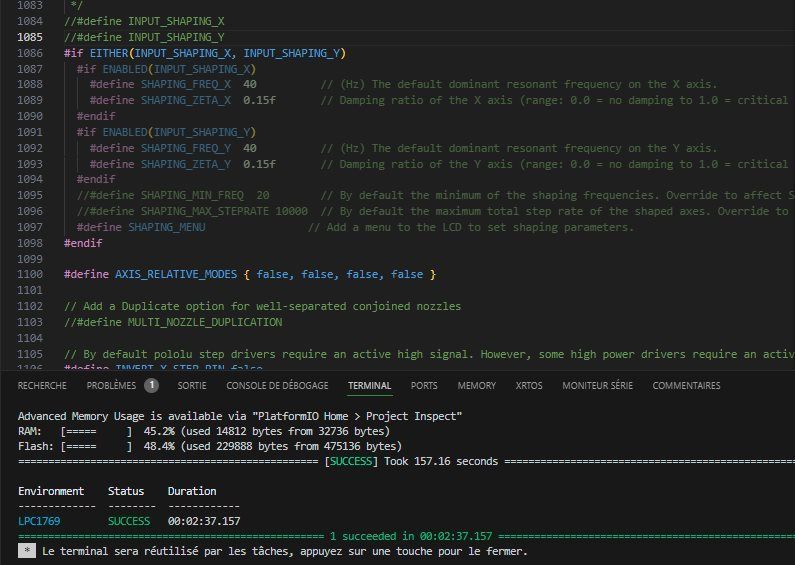Click the [SUCCESS] Took 157.16 seconds text
795x565 pixels.
tap(411, 462)
